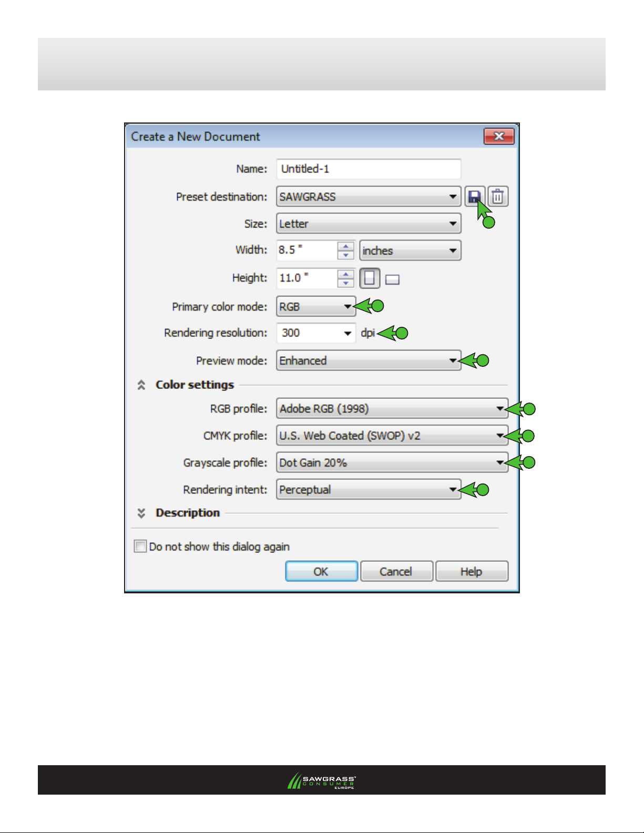Expand the Description section

[x=141, y=513]
